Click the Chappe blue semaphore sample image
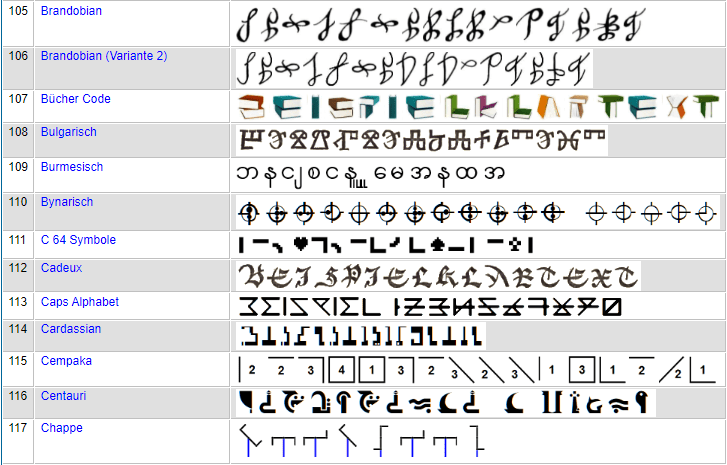727x465 pixels. click(x=360, y=441)
